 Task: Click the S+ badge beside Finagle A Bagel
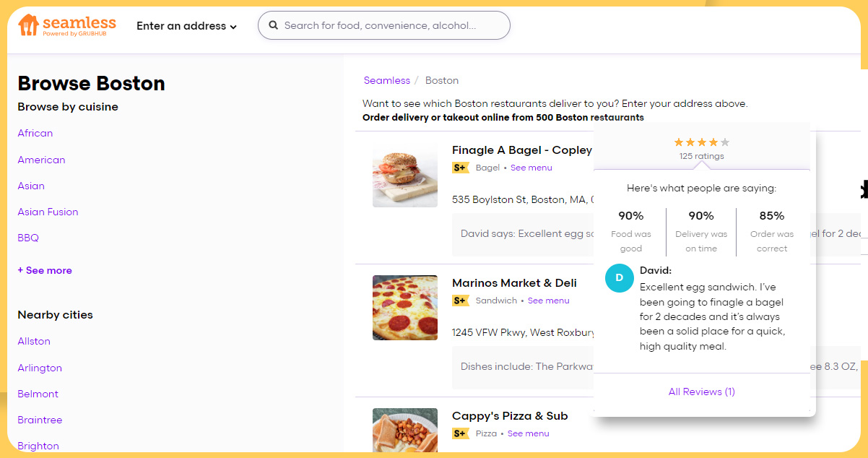pyautogui.click(x=460, y=167)
